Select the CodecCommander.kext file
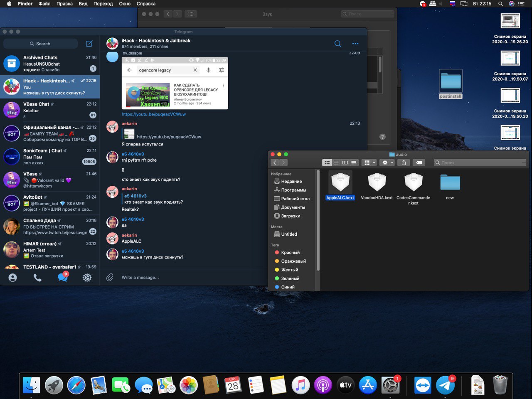This screenshot has width=532, height=399. pyautogui.click(x=413, y=189)
